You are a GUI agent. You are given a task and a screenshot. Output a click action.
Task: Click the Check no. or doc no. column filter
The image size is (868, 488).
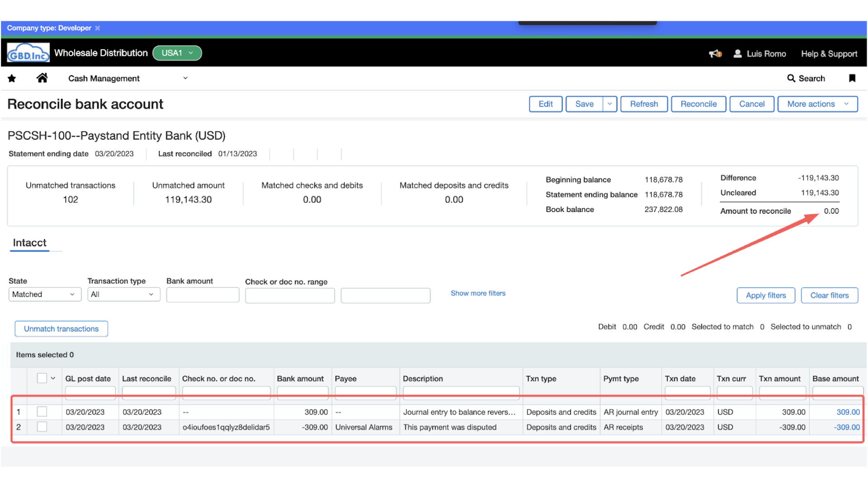coord(226,393)
